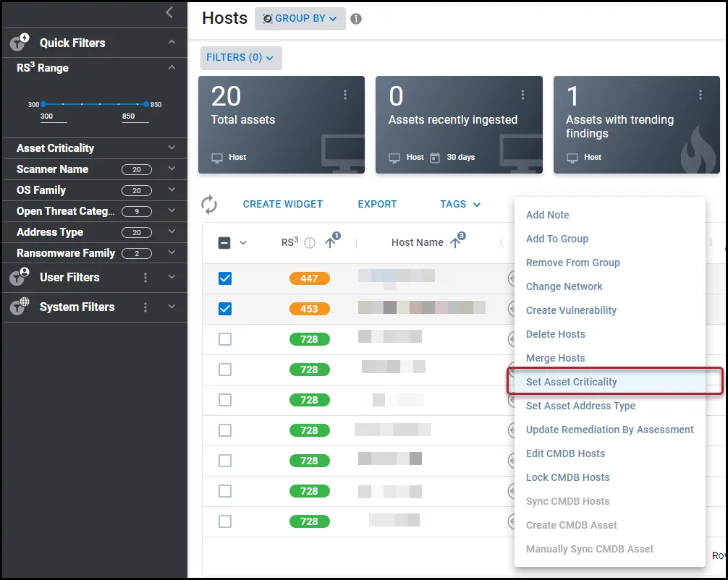
Task: Click the RS3 range minimum slider handle
Action: (x=43, y=104)
